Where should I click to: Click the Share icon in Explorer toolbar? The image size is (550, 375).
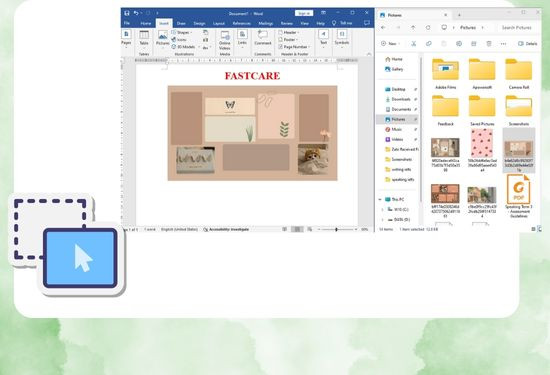[x=474, y=43]
